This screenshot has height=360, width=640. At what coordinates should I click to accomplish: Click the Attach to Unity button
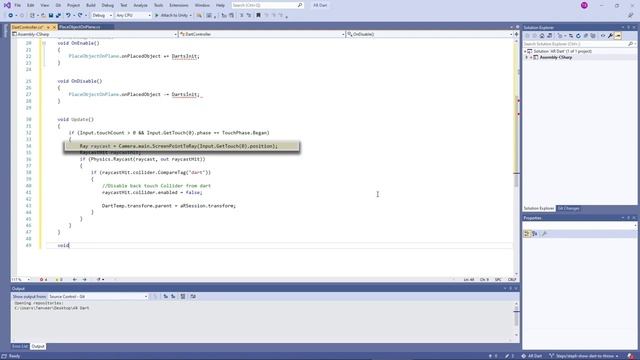[x=171, y=15]
